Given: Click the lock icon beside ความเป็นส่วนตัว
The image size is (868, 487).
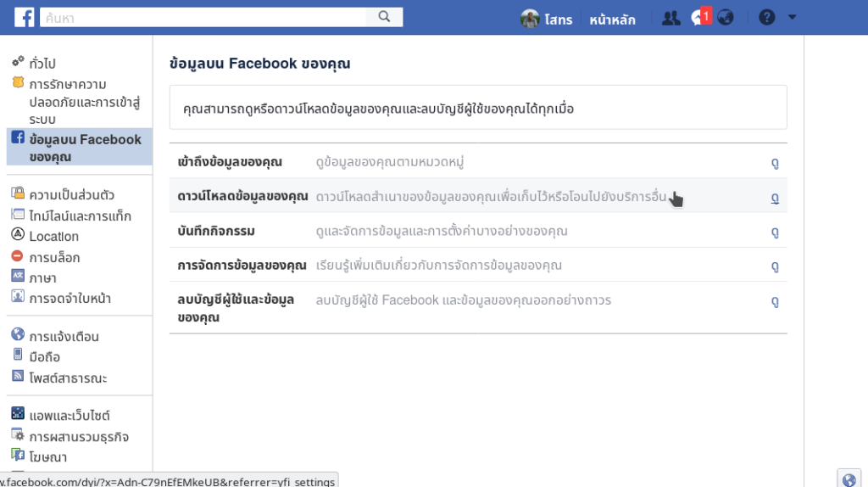Looking at the screenshot, I should [18, 193].
